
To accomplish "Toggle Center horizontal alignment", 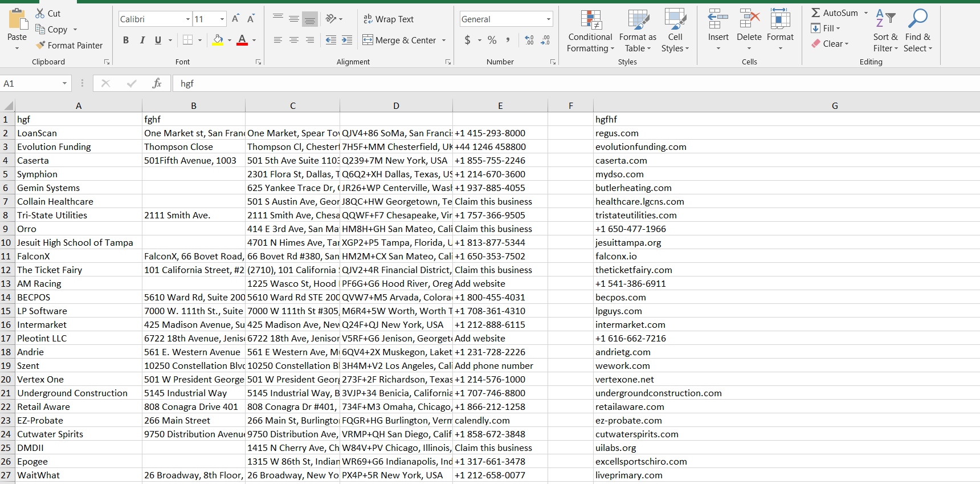I will click(x=294, y=40).
